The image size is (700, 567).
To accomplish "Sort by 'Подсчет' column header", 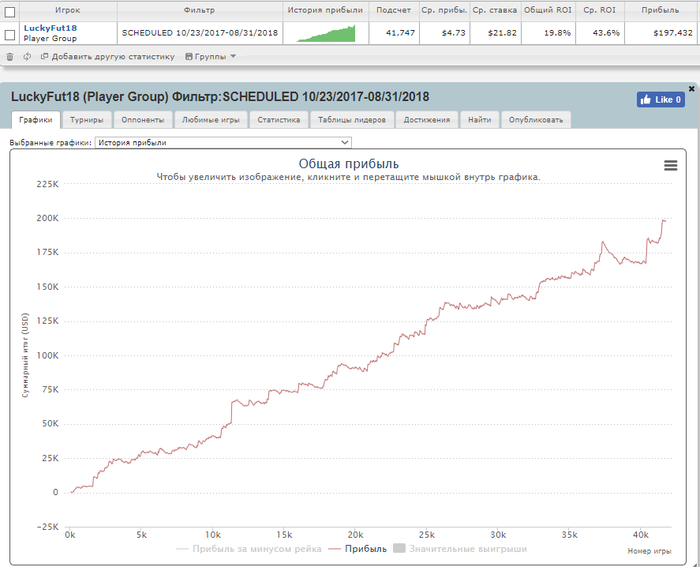I will 393,10.
